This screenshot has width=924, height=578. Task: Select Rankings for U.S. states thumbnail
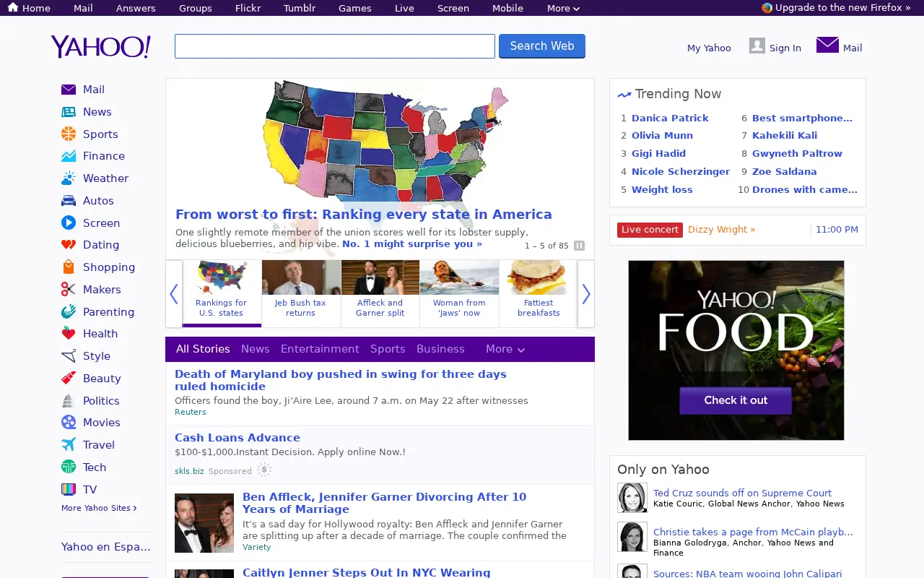click(x=221, y=293)
